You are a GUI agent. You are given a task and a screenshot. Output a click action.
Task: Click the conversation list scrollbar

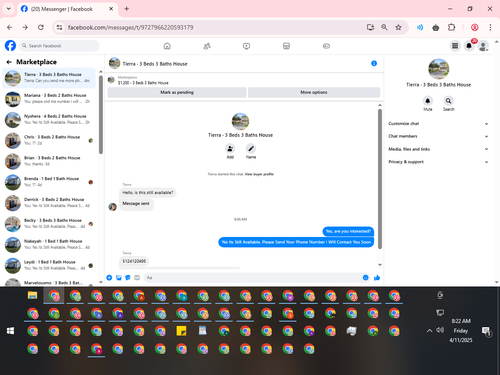101,115
